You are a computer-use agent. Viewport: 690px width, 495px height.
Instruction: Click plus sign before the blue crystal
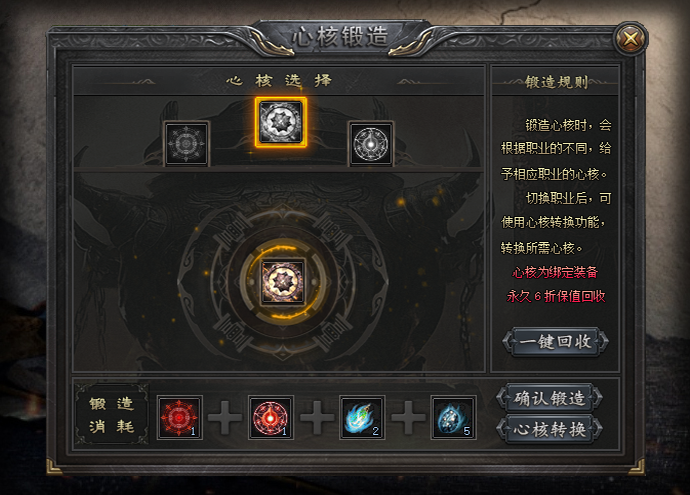pos(408,417)
